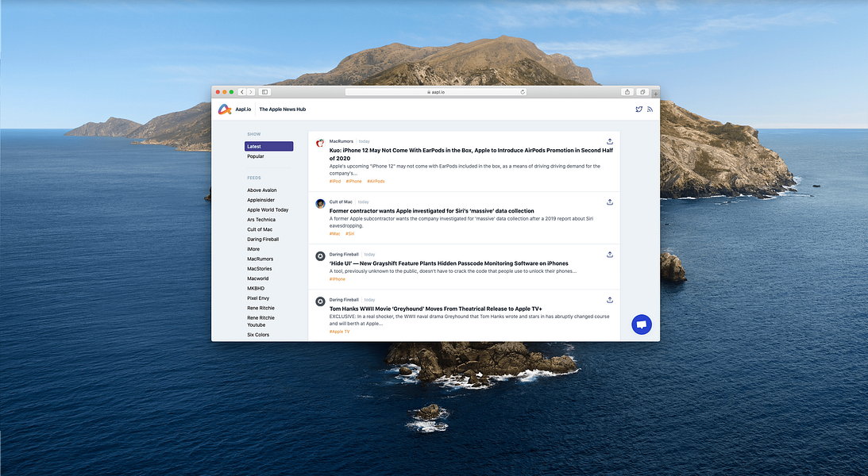Share the Kuo iPhone 12 EarPods article

[609, 141]
